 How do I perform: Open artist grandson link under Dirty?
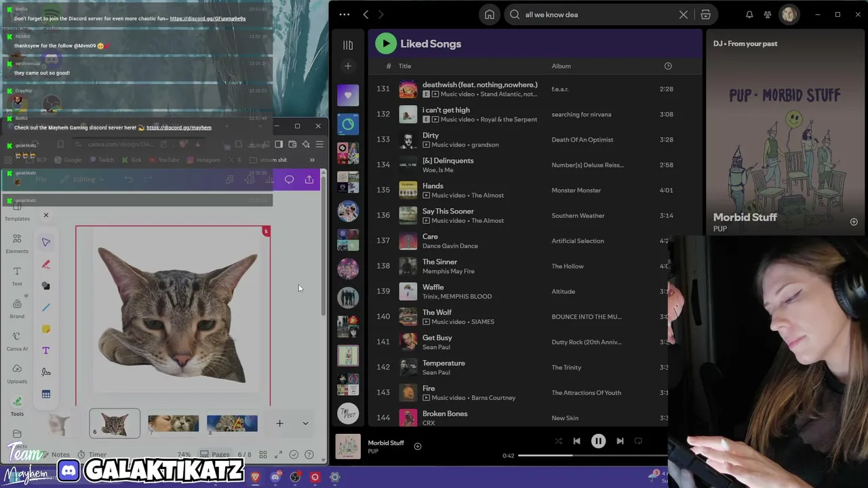click(484, 144)
